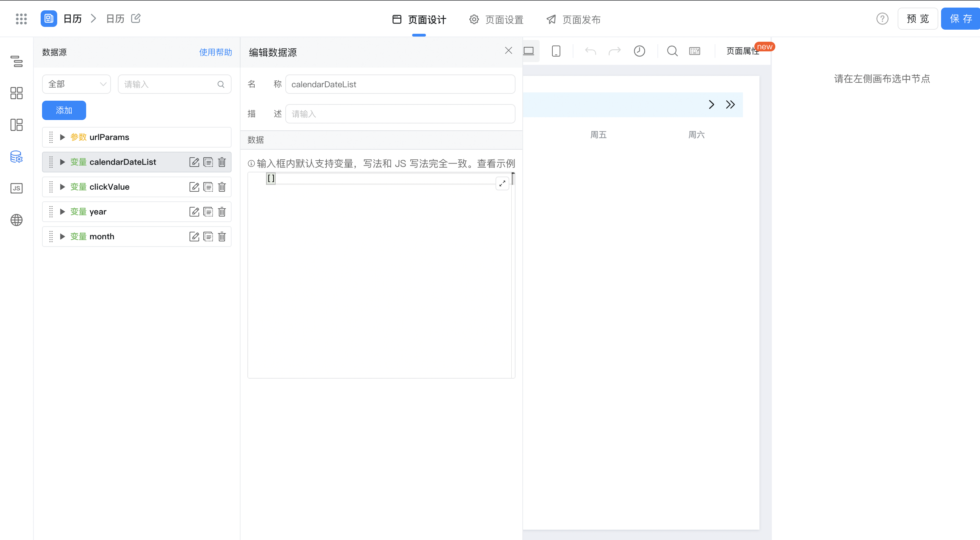The width and height of the screenshot is (980, 540).
Task: Copy the clickValue variable
Action: coord(208,187)
